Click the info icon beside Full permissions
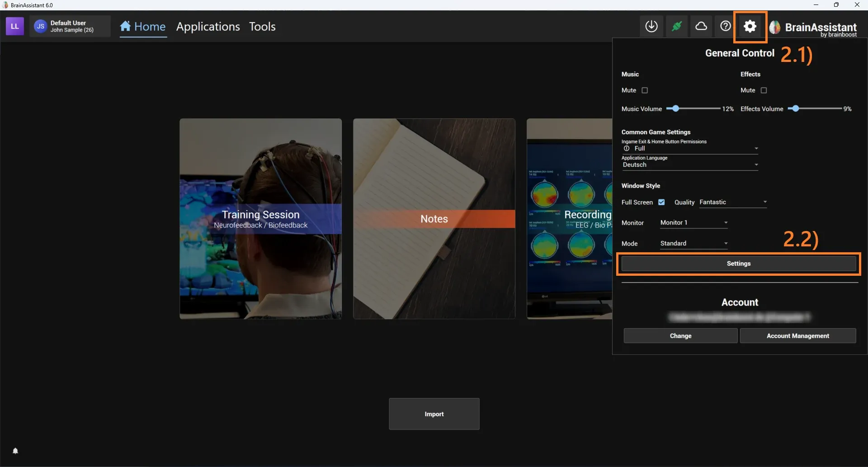Viewport: 868px width, 467px height. click(627, 148)
